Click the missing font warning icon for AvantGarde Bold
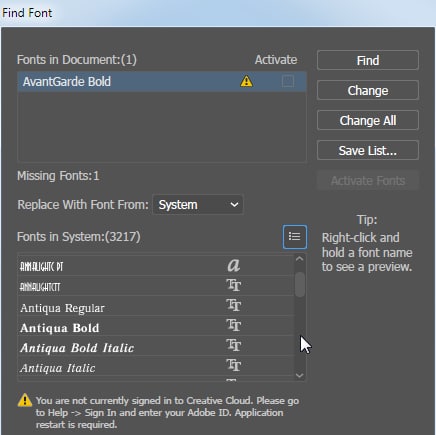The height and width of the screenshot is (435, 436). (x=246, y=81)
